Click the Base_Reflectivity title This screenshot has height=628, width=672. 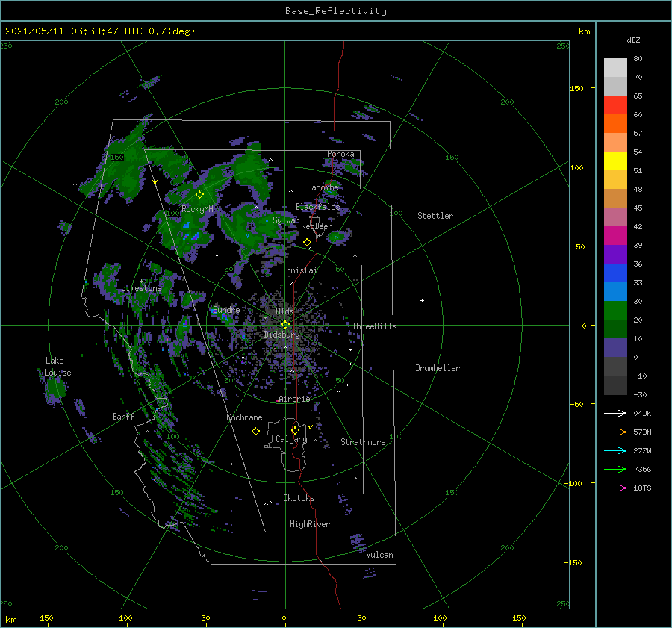pos(336,11)
